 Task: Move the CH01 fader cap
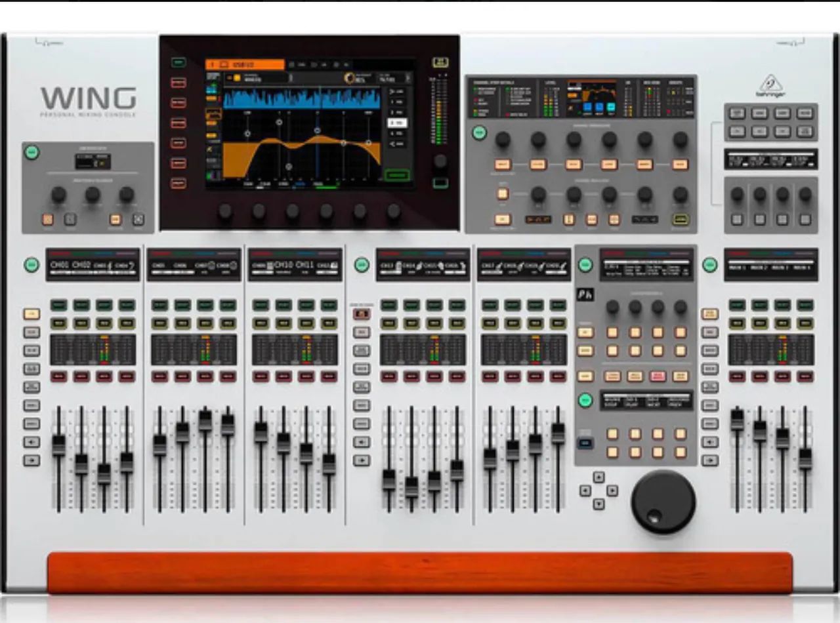[x=59, y=445]
